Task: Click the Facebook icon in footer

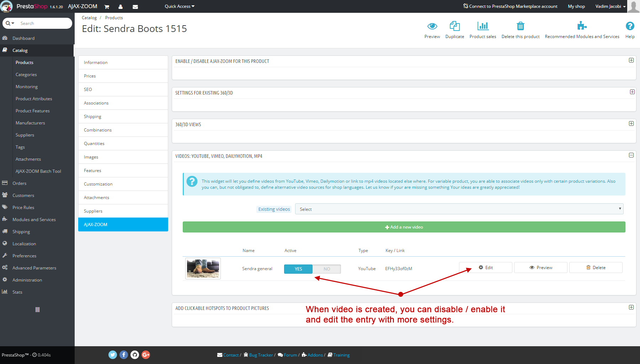Action: click(124, 355)
